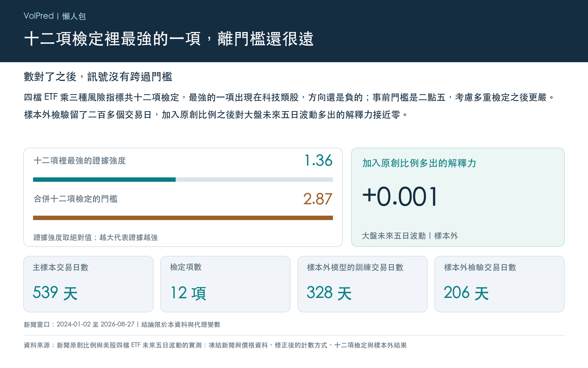Image resolution: width=588 pixels, height=368 pixels.
Task: Click the 新聞窗口 date range footnote
Action: point(122,324)
